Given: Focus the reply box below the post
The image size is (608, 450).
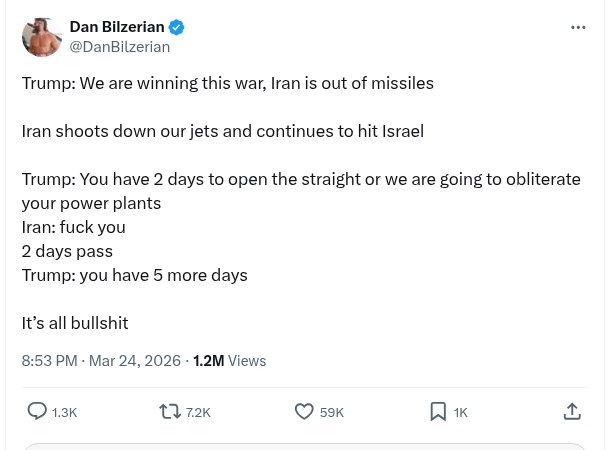Looking at the screenshot, I should pos(304,446).
